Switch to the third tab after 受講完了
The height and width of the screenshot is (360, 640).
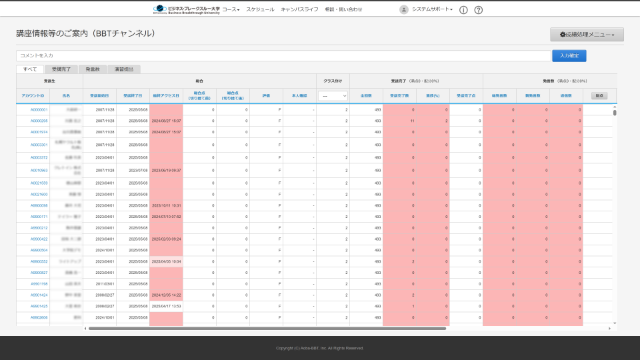[x=93, y=69]
